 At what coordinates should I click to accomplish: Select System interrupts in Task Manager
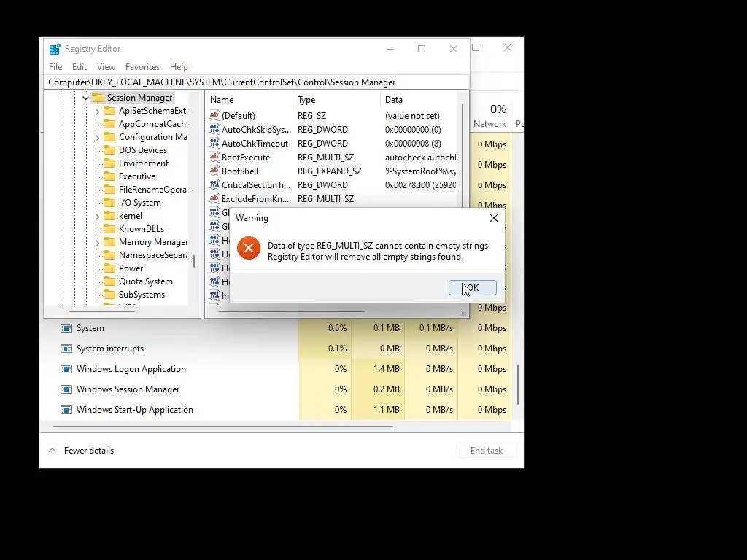pyautogui.click(x=110, y=349)
